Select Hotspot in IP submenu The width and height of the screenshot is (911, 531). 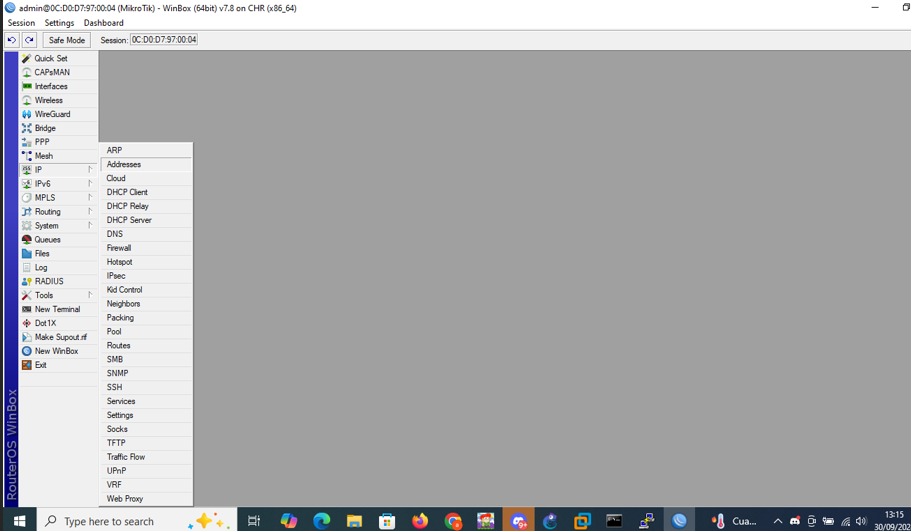(x=146, y=261)
